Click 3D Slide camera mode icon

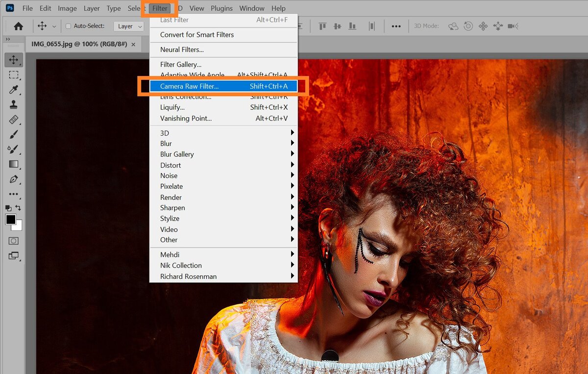pyautogui.click(x=498, y=26)
